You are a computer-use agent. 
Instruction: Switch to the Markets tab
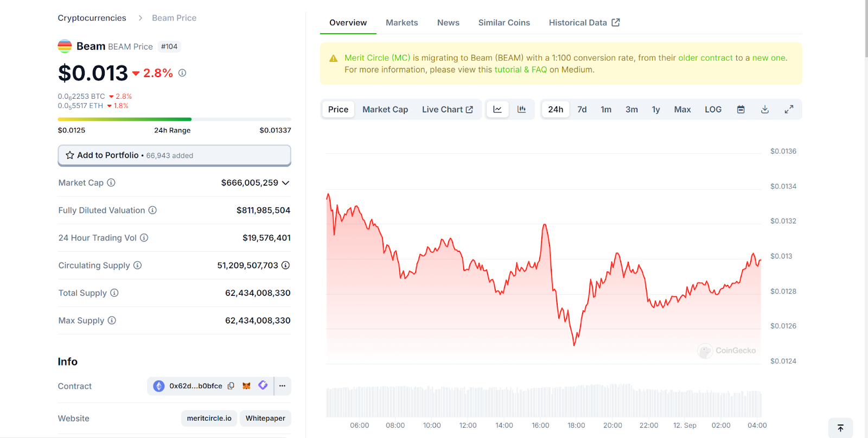coord(402,23)
